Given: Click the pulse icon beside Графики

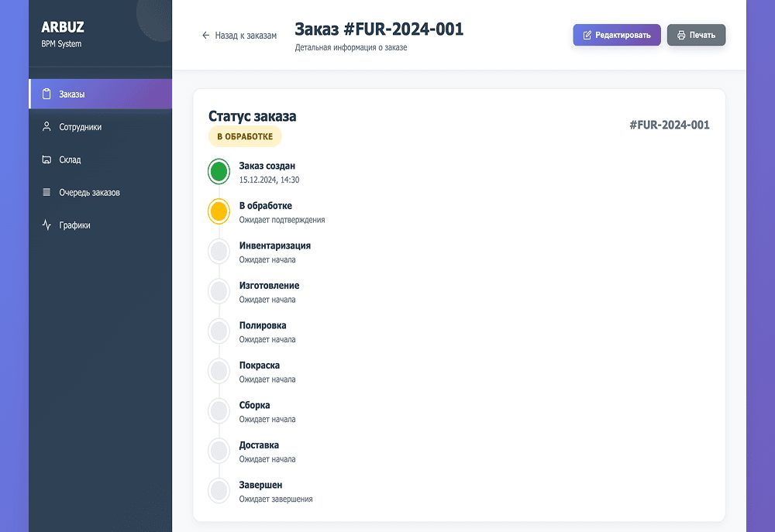Looking at the screenshot, I should [x=46, y=225].
